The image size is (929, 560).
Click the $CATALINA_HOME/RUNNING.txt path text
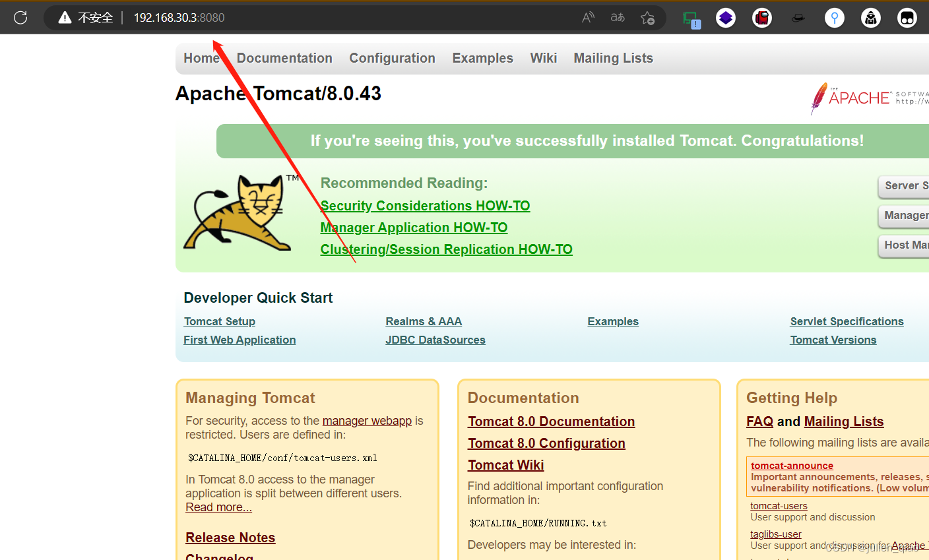pyautogui.click(x=538, y=523)
